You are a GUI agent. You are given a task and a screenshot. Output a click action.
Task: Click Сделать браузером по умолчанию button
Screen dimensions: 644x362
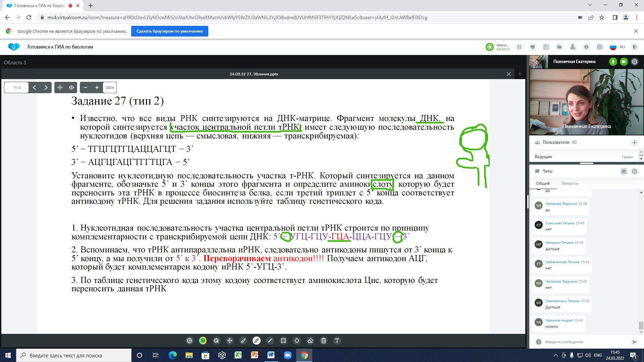(x=169, y=31)
